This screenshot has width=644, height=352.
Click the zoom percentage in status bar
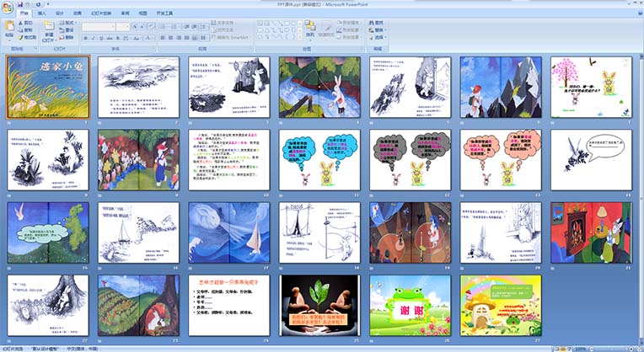[580, 349]
